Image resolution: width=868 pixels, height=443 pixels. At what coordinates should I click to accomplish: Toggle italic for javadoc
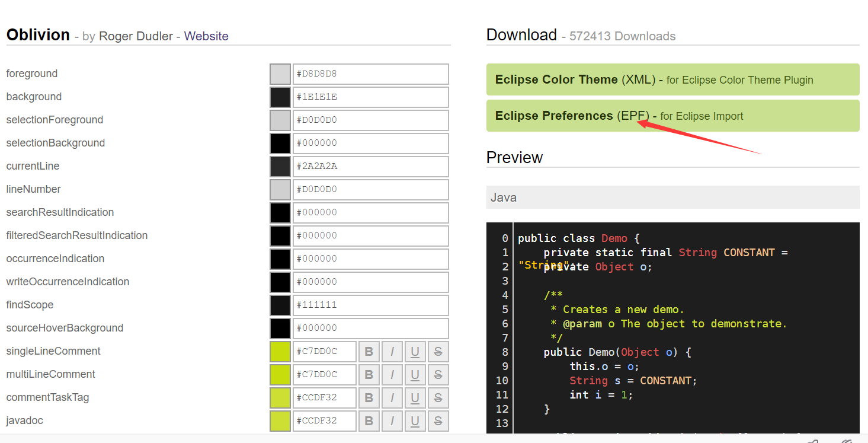coord(392,421)
